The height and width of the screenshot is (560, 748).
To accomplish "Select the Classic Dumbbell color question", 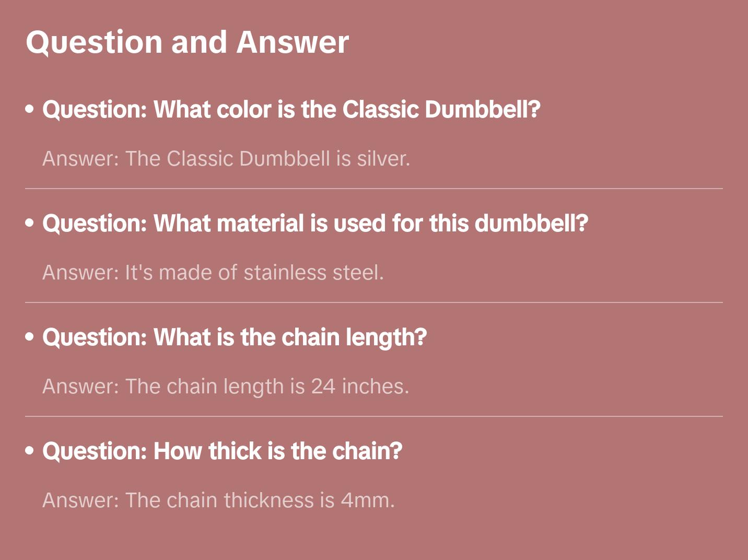I will pos(291,110).
